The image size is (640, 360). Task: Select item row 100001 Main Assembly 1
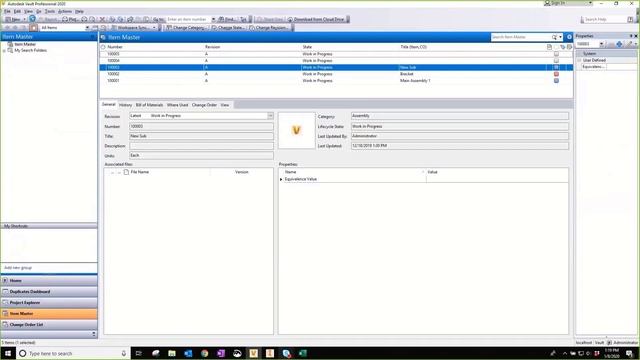pos(336,80)
